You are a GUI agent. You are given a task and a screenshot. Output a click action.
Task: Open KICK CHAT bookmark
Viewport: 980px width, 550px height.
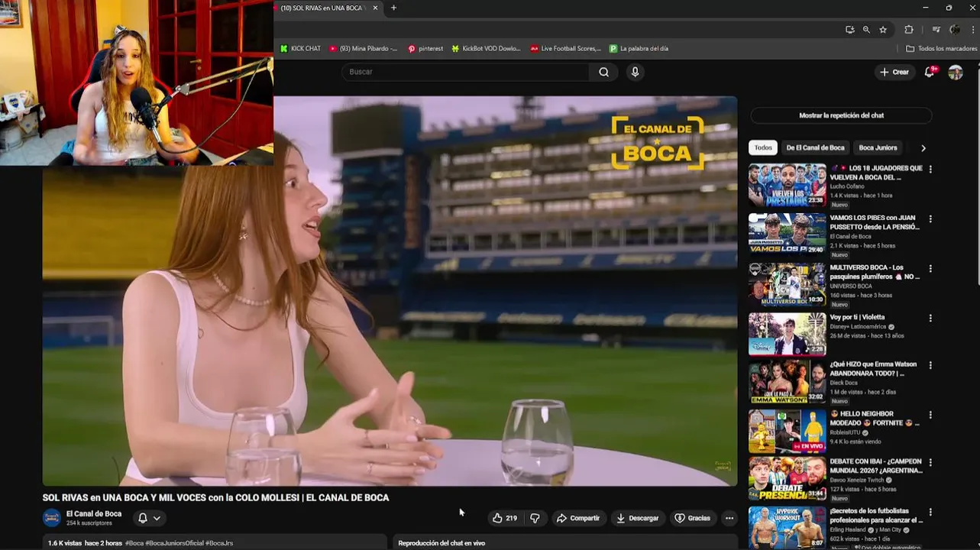(300, 48)
